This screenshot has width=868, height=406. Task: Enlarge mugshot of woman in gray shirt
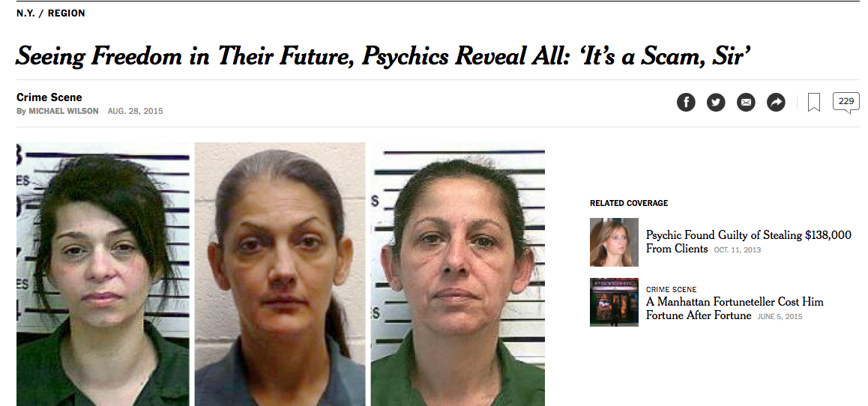280,274
